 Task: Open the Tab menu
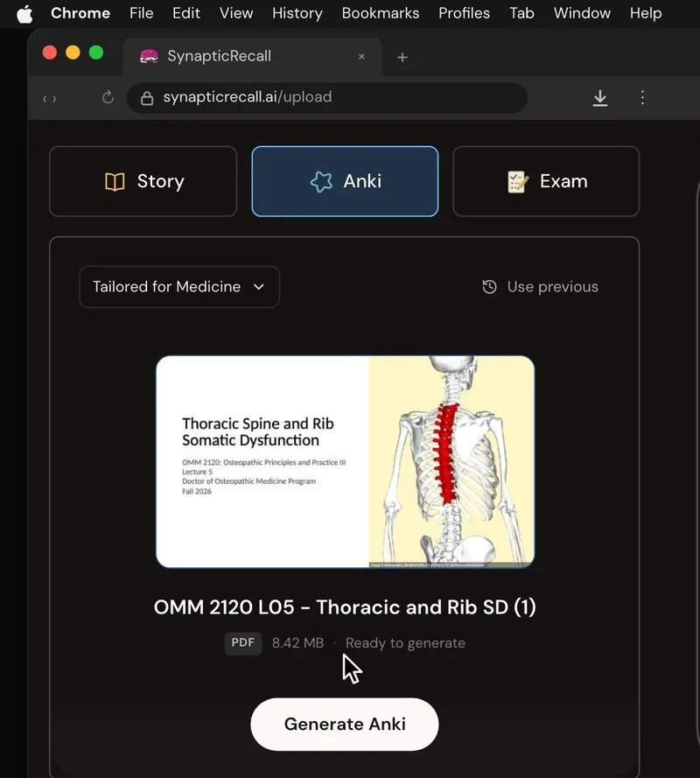(521, 13)
